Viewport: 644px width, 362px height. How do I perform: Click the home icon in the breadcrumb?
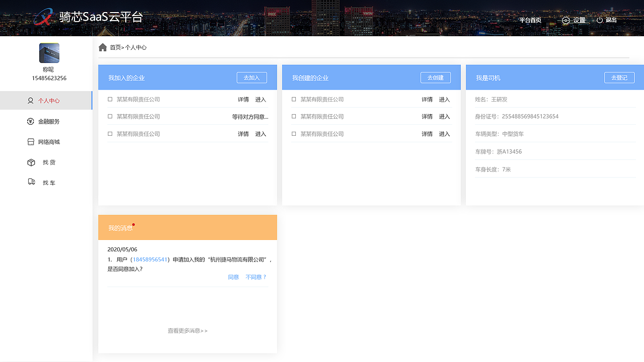coord(102,47)
